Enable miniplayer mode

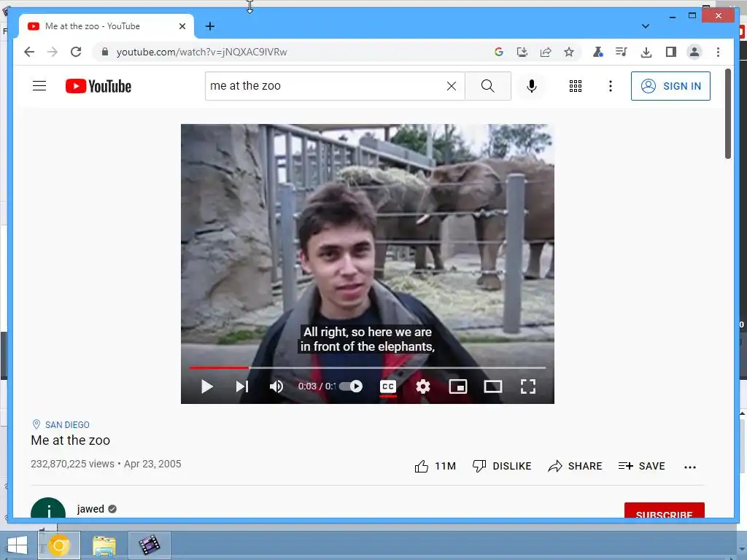458,386
